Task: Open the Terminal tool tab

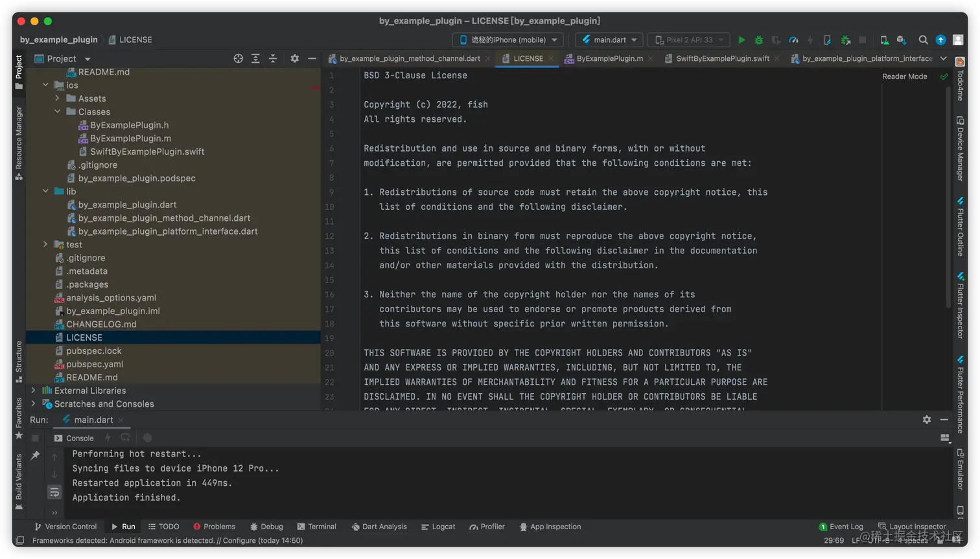Action: (x=316, y=527)
